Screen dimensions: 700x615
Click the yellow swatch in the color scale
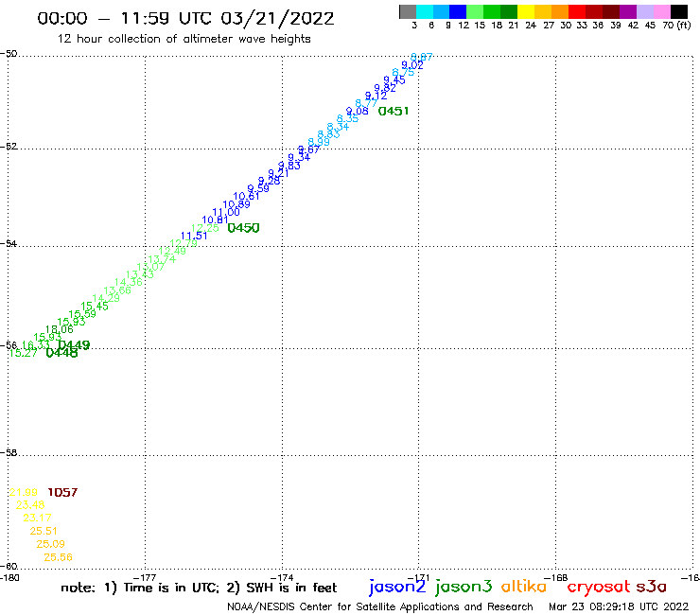(526, 11)
